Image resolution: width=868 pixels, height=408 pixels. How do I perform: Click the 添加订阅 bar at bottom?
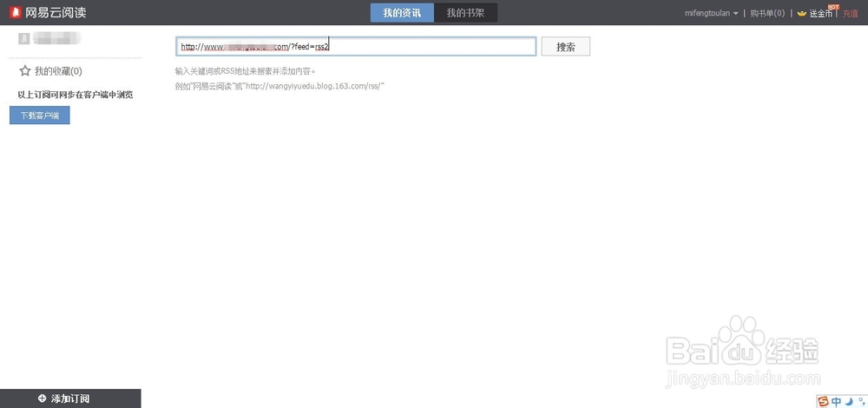[x=70, y=398]
